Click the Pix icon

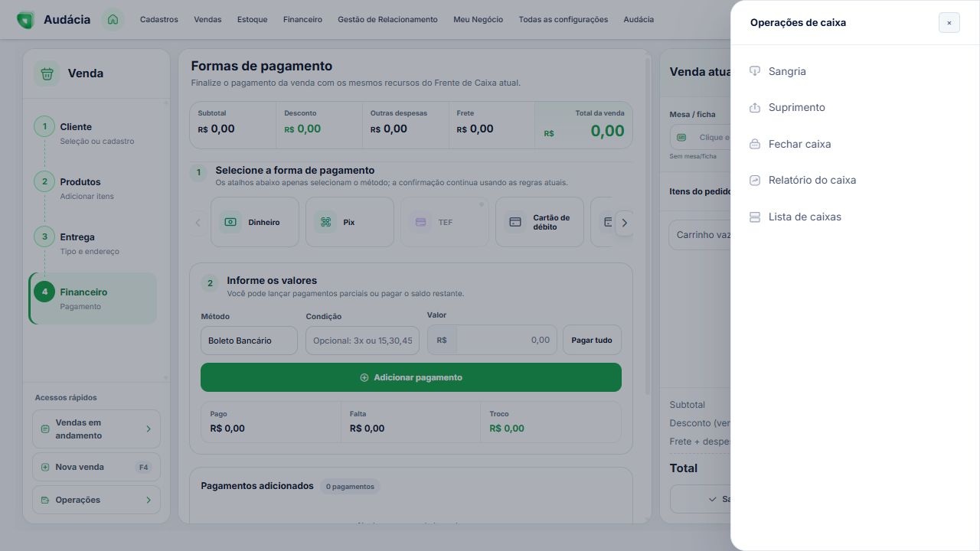coord(325,222)
